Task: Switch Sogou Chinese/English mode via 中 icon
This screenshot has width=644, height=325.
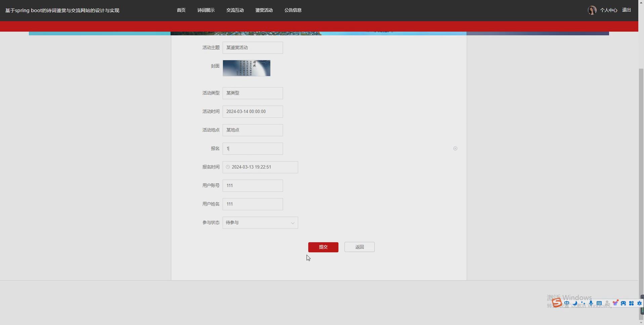Action: point(567,303)
